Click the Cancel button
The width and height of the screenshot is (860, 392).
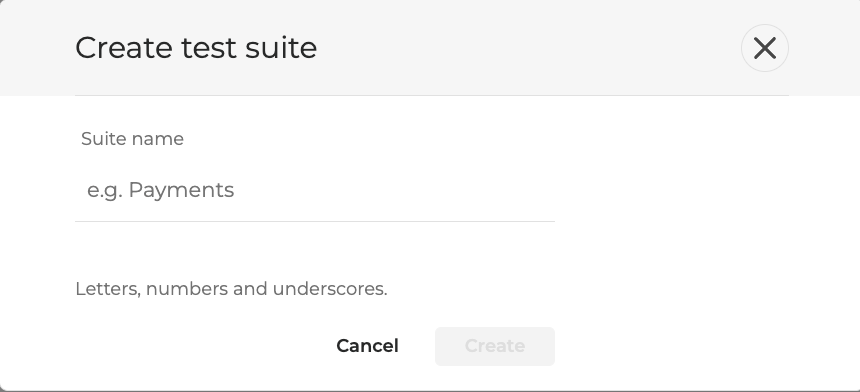point(367,346)
